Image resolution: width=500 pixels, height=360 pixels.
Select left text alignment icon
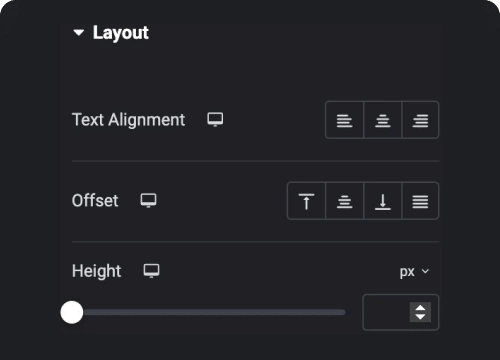(344, 120)
